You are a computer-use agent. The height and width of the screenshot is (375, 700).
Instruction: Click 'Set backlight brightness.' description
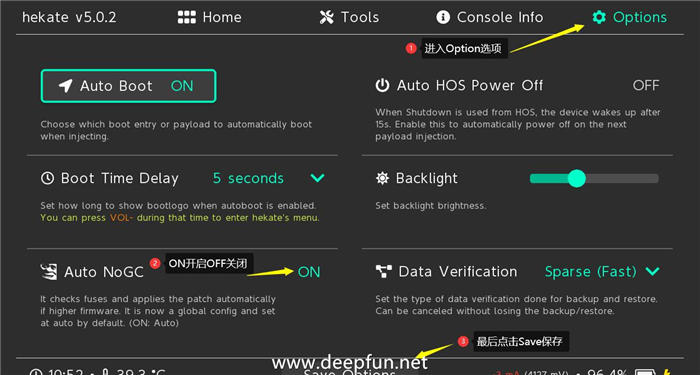click(x=430, y=206)
